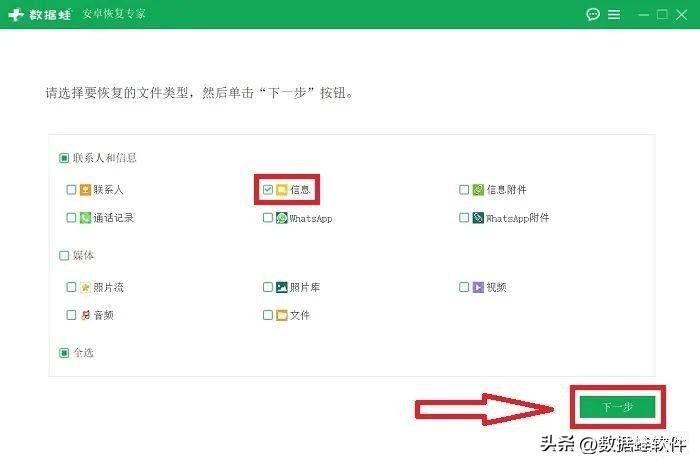Check the 视频 checkbox

click(464, 287)
